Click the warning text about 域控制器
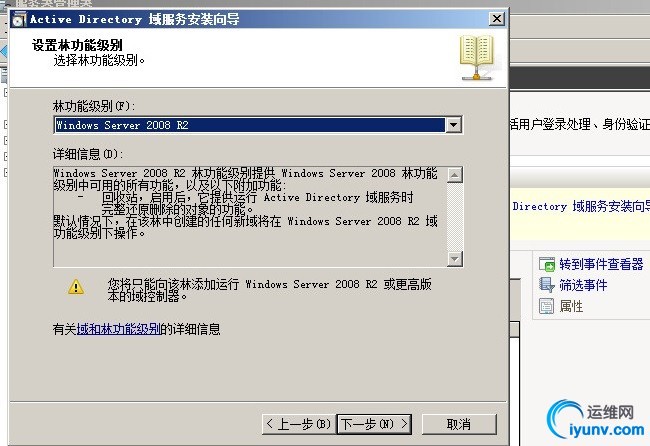Image resolution: width=650 pixels, height=446 pixels. 269,290
